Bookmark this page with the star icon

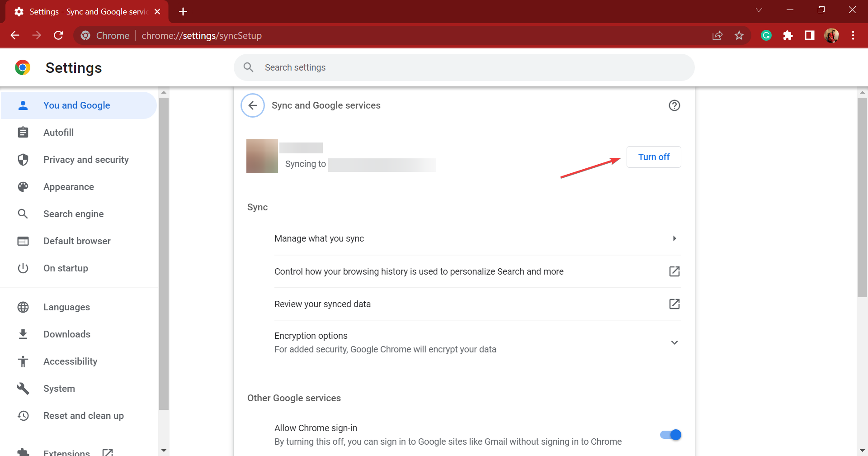739,35
